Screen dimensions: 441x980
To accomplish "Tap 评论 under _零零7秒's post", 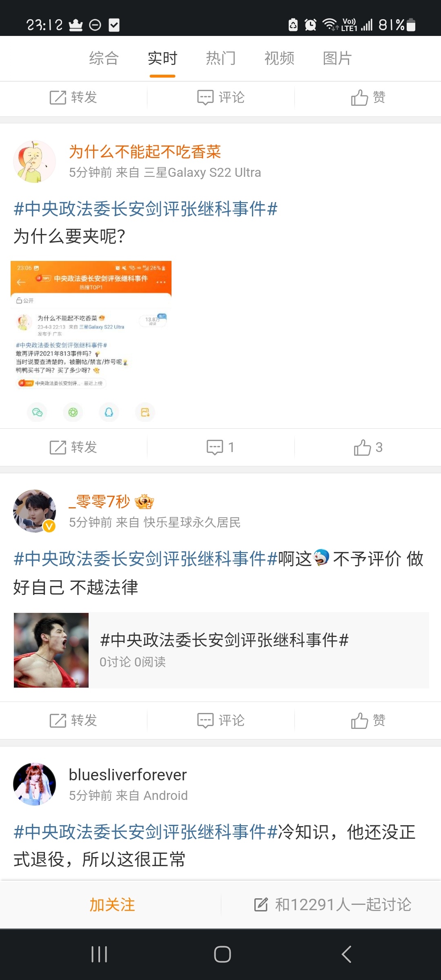I will tap(220, 720).
